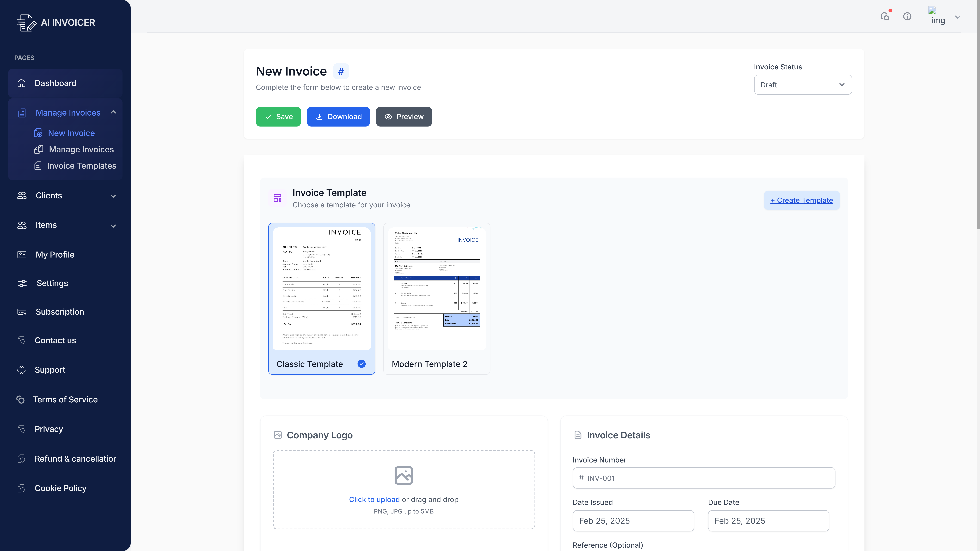Click the image upload placeholder icon

click(404, 475)
